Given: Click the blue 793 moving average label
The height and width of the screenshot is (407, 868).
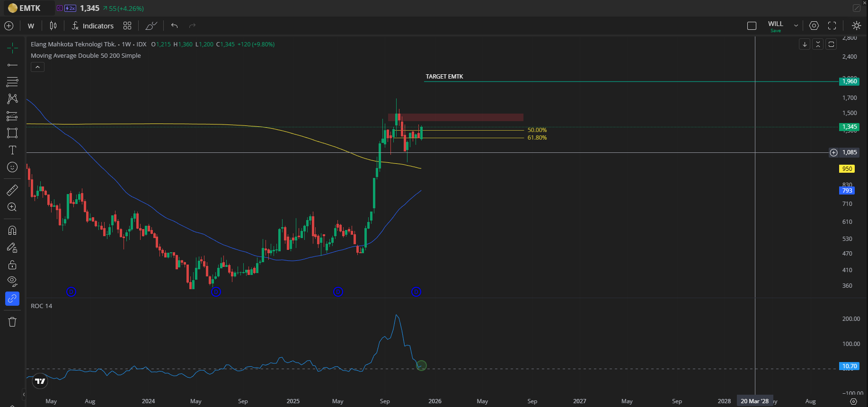Looking at the screenshot, I should click(x=847, y=191).
